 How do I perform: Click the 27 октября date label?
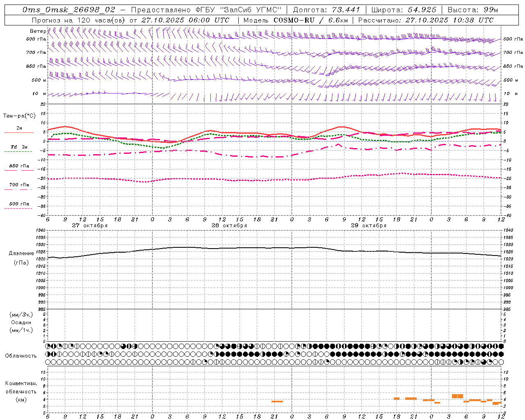point(90,226)
